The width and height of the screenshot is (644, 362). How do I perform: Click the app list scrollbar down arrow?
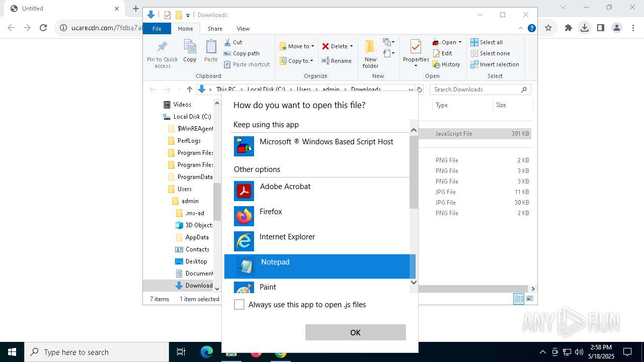414,282
